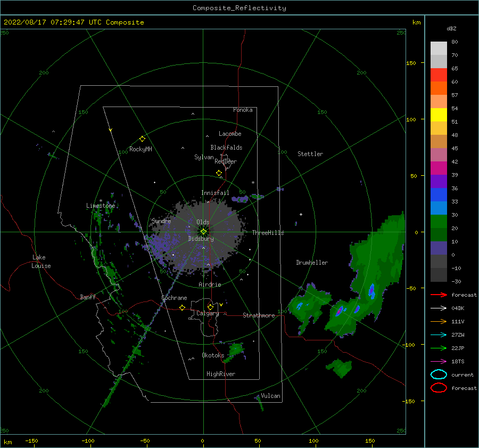479x448 pixels.
Task: Select the Vulcan label
Action: (271, 396)
